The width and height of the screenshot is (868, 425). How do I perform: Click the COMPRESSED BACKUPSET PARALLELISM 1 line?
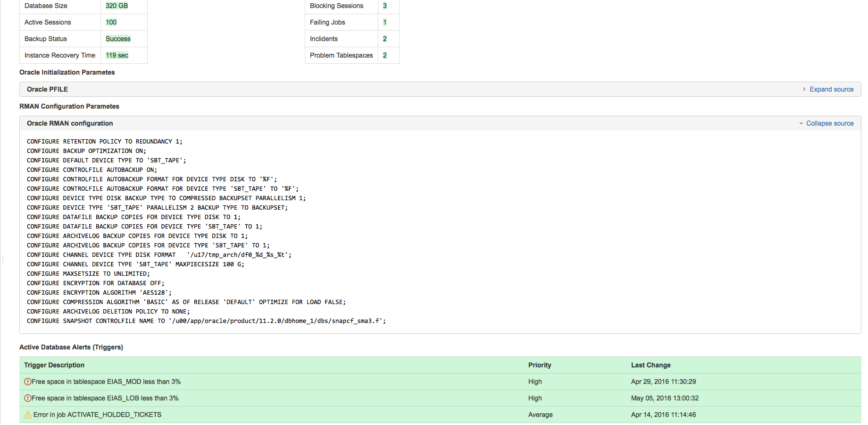pyautogui.click(x=166, y=198)
